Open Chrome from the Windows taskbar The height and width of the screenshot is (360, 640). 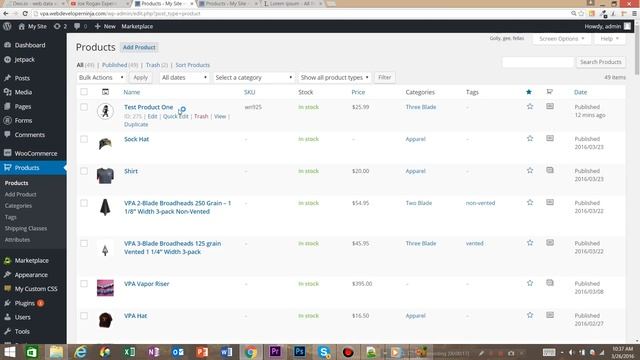(x=251, y=352)
